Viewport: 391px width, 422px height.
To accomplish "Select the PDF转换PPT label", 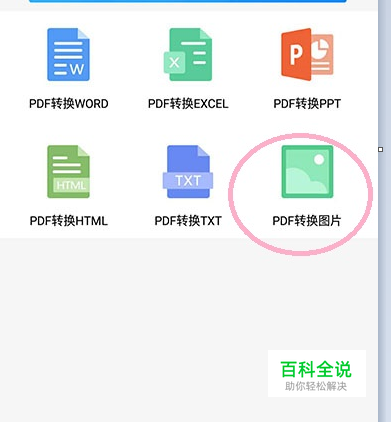I will tap(307, 104).
